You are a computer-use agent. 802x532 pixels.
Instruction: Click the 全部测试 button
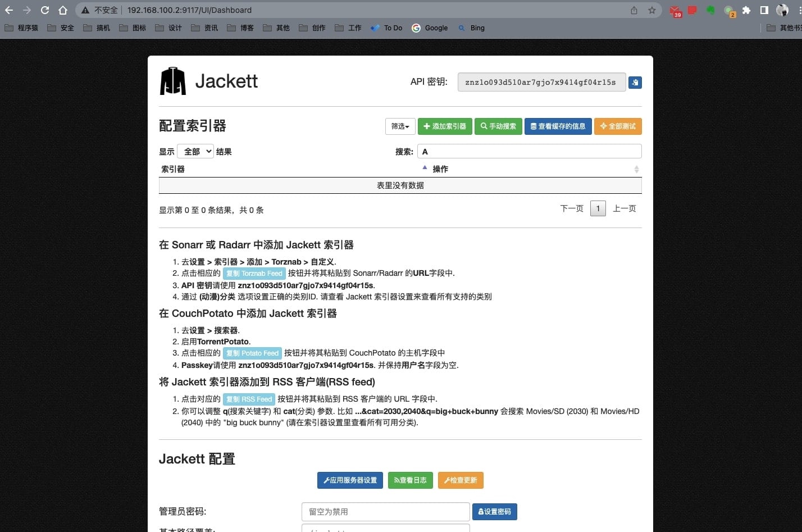(x=618, y=126)
